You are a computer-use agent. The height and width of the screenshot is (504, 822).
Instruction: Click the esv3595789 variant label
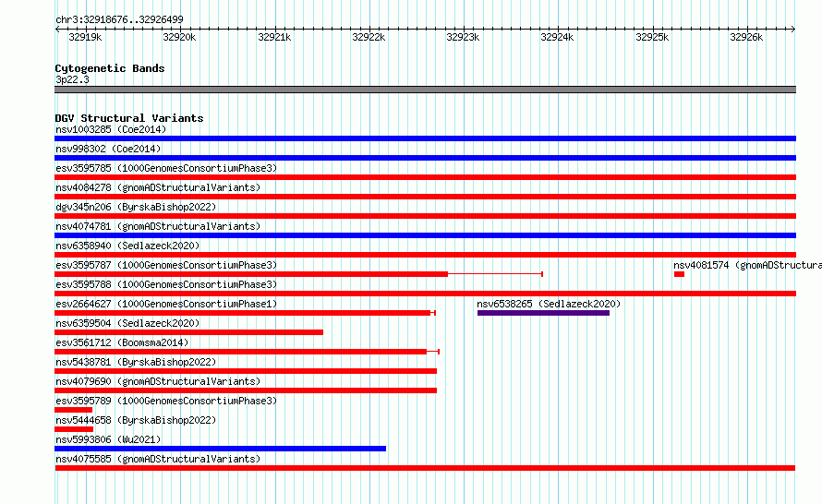166,401
